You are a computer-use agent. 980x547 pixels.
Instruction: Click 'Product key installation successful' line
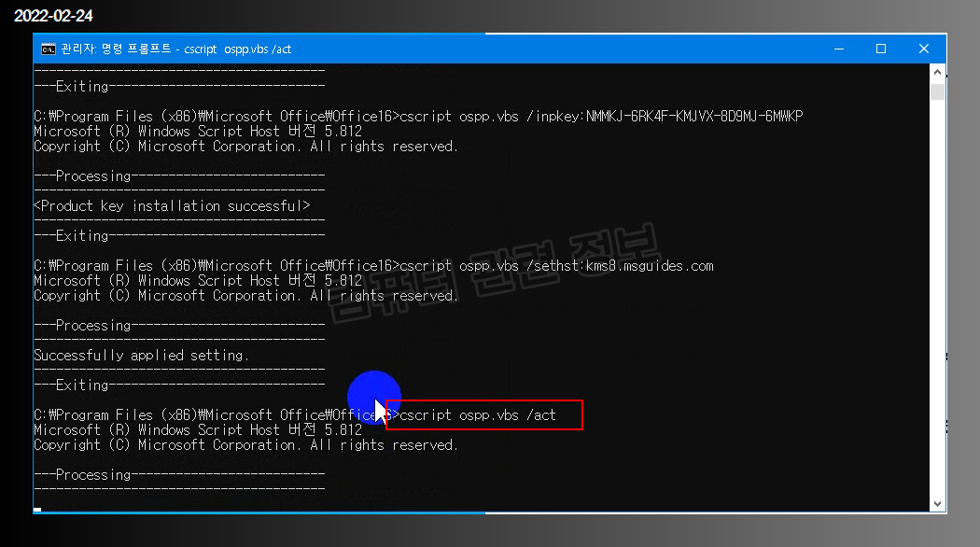point(172,205)
